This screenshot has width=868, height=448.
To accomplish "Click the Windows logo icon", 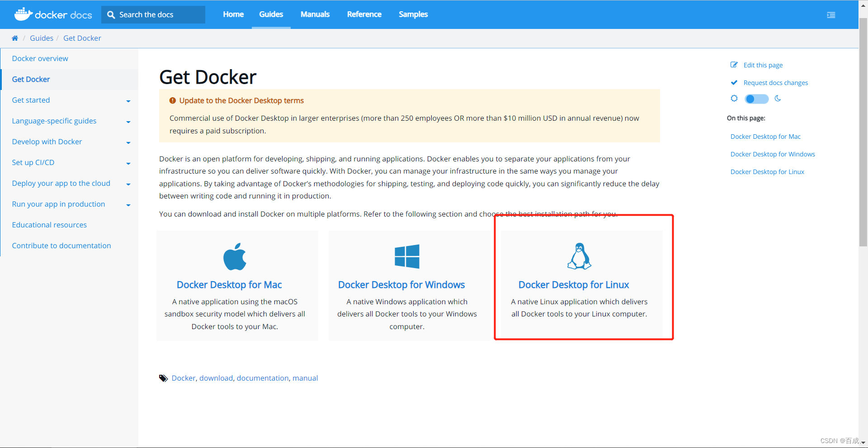I will coord(407,256).
